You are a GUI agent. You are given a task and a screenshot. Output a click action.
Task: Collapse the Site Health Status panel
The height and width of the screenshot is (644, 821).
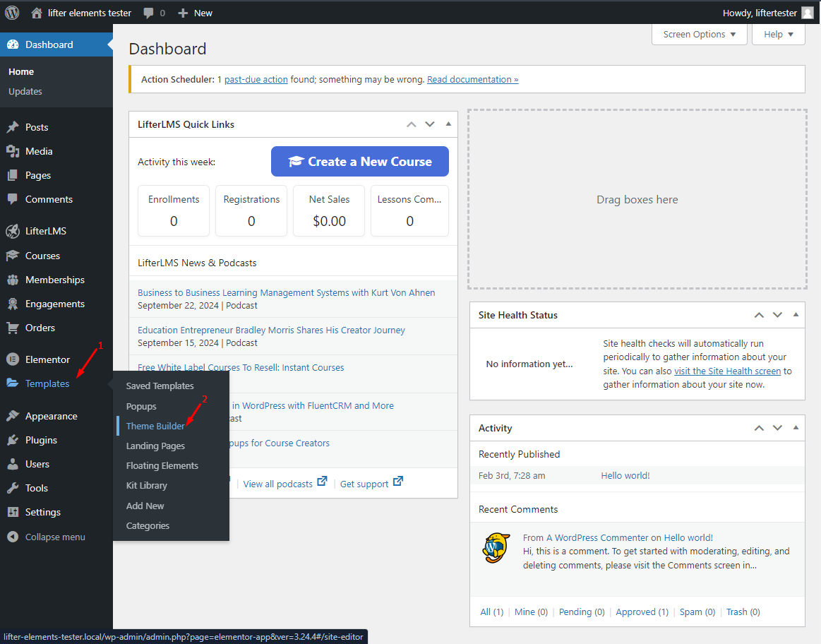point(796,315)
